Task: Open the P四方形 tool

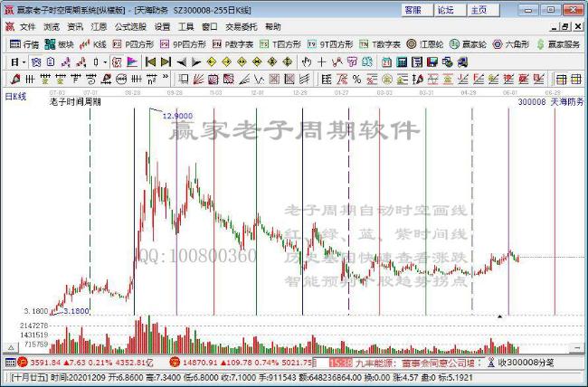Action: (x=133, y=44)
